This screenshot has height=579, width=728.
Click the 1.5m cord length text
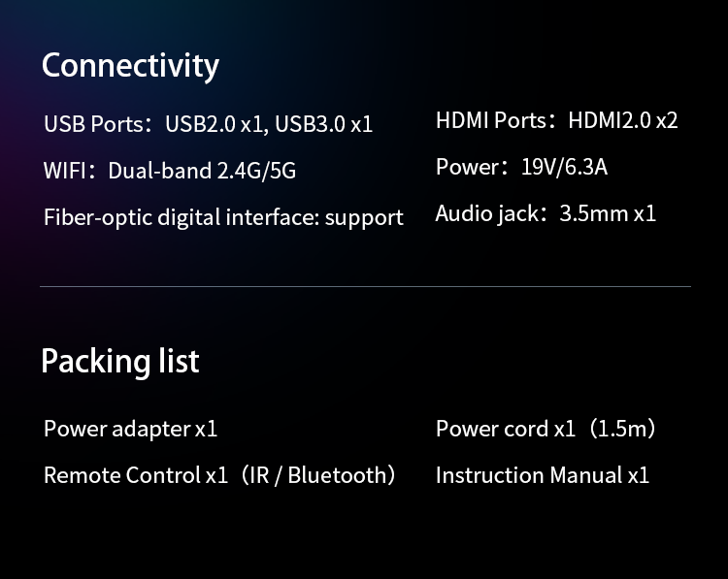[623, 429]
